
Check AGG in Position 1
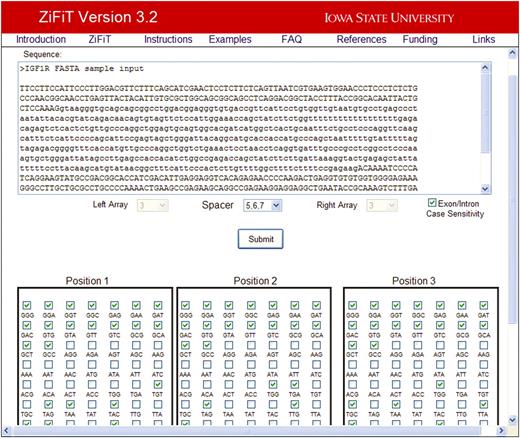click(70, 345)
